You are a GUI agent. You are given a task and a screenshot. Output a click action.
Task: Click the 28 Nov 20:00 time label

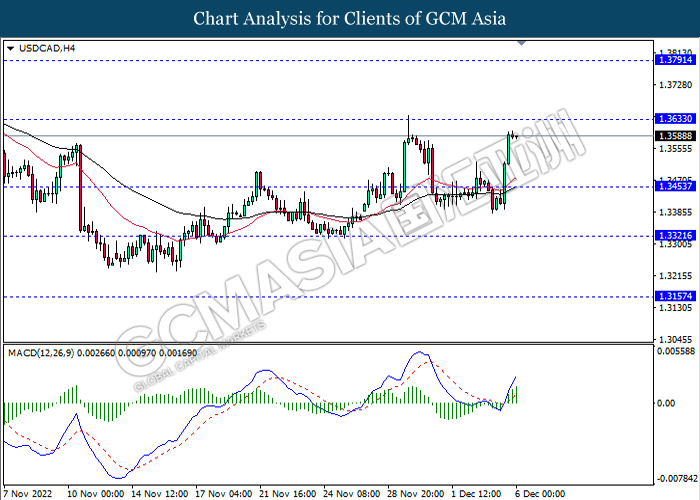(x=415, y=494)
